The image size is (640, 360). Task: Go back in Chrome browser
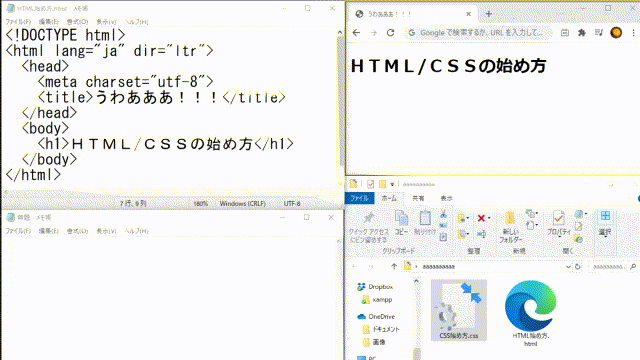(356, 33)
